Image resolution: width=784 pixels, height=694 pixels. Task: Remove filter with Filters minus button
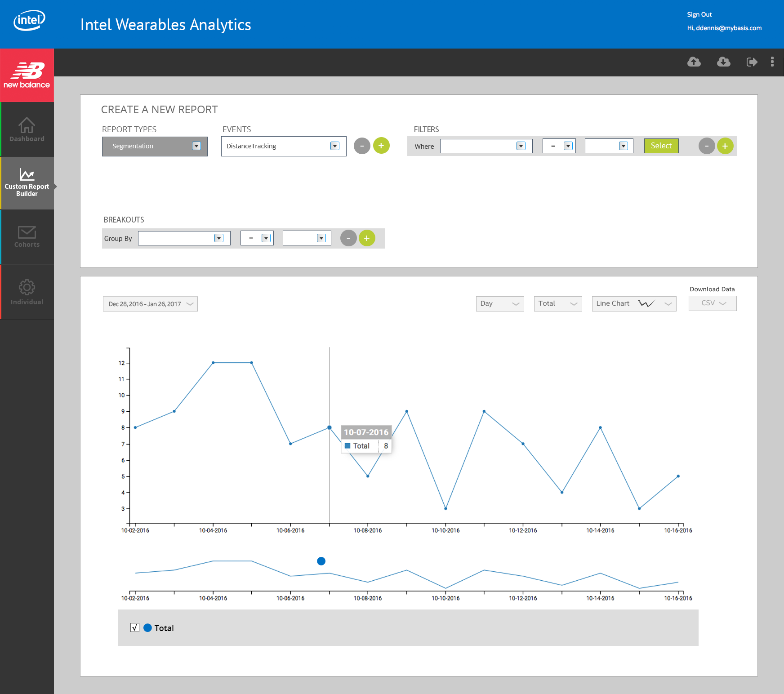707,146
